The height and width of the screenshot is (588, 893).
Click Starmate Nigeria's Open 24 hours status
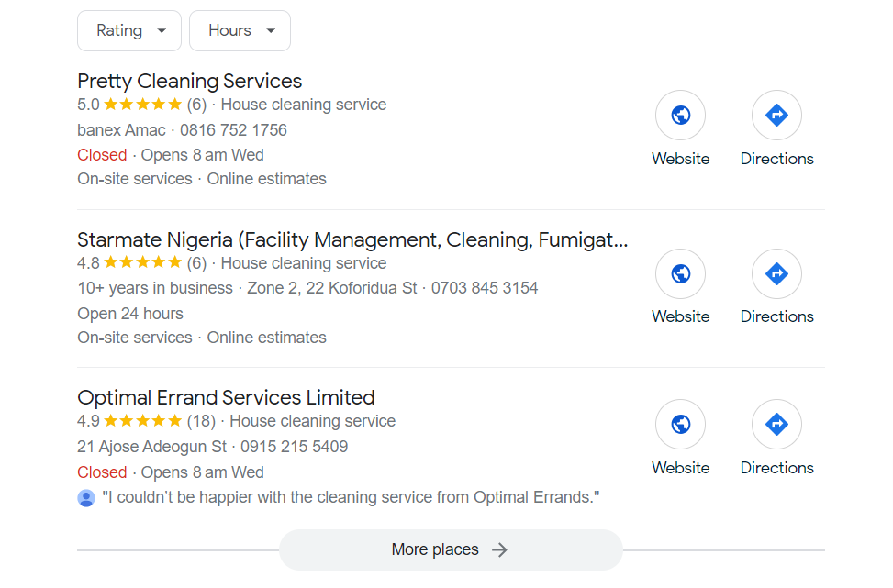tap(129, 313)
